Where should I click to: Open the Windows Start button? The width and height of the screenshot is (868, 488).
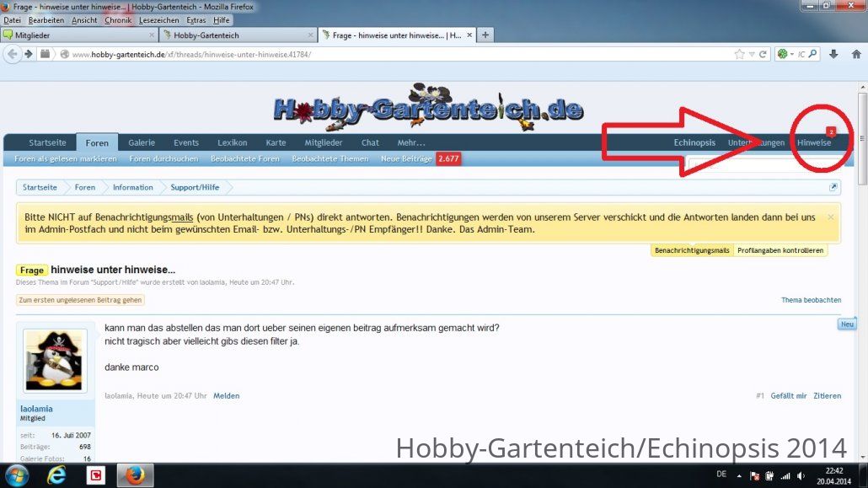point(17,476)
